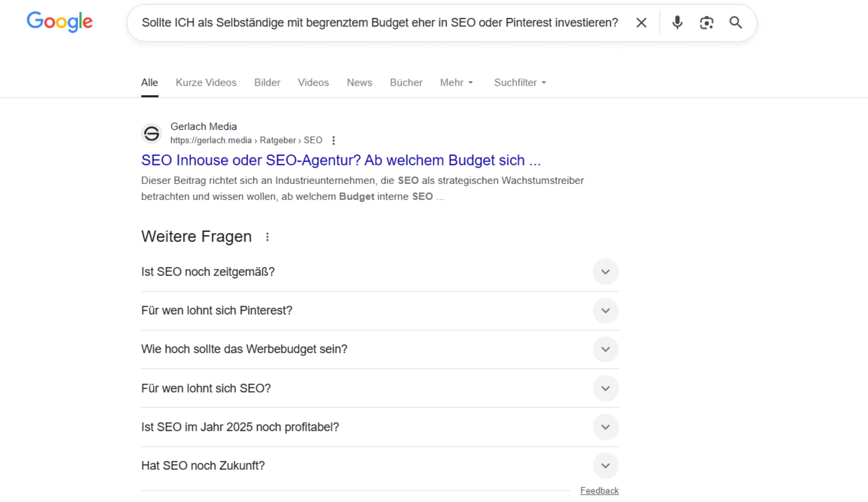Expand 'Wie hoch sollte das Werbebudget sein?'
The height and width of the screenshot is (502, 868).
(x=606, y=349)
